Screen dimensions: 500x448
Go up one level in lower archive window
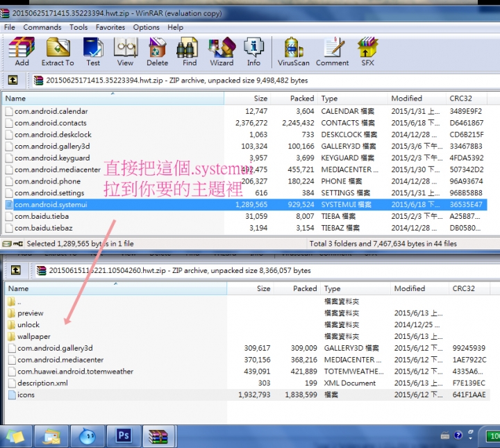coord(15,270)
